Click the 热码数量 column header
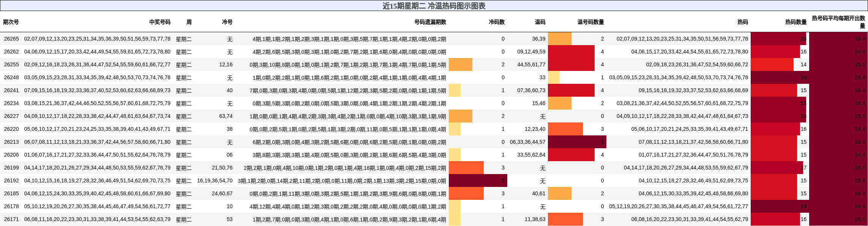Viewport: 868px width, 226px height. pyautogui.click(x=796, y=22)
